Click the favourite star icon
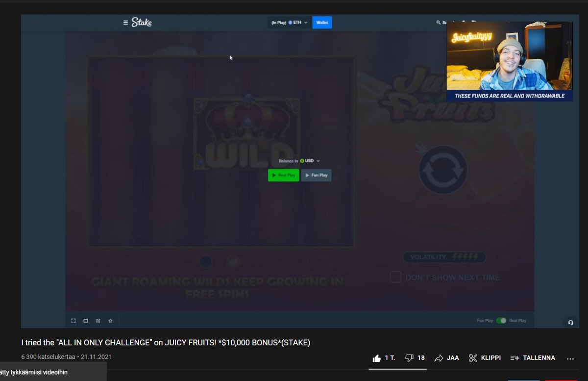The height and width of the screenshot is (381, 588). (x=110, y=321)
